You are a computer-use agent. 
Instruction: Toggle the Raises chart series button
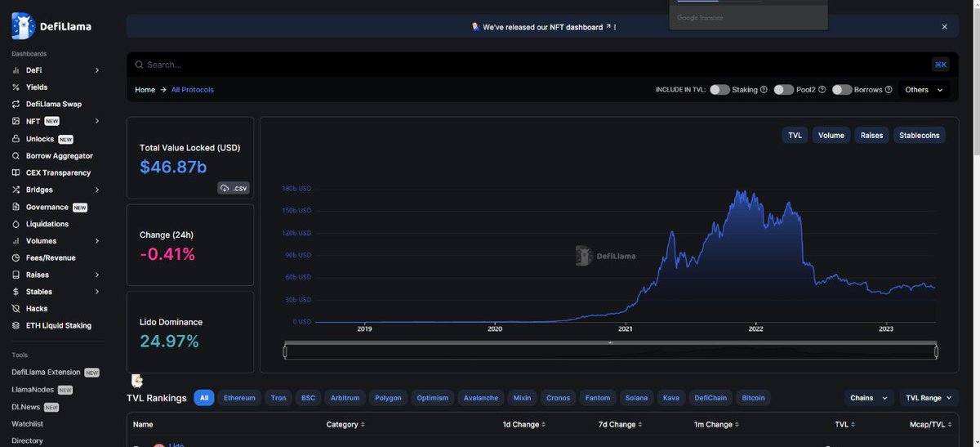pyautogui.click(x=871, y=136)
